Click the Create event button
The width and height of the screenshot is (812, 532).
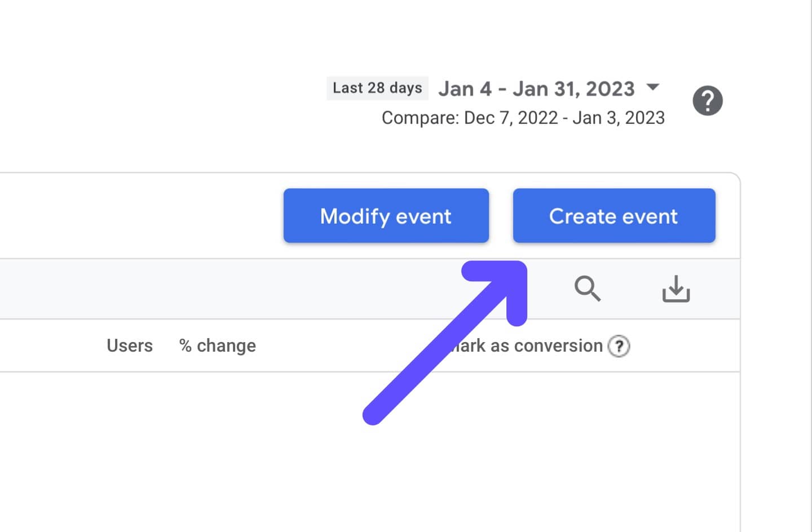(614, 216)
